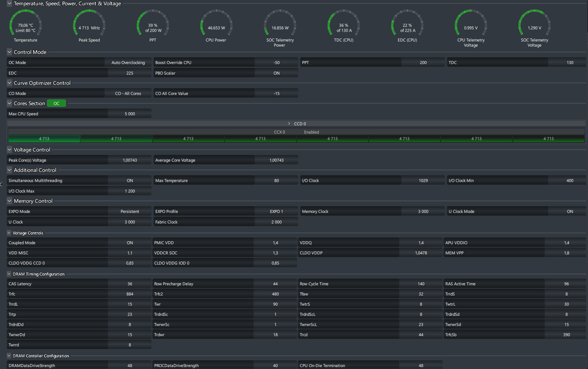Click the PMIC VDD value 1,4
Screen dimensions: 588x369
tap(276, 243)
